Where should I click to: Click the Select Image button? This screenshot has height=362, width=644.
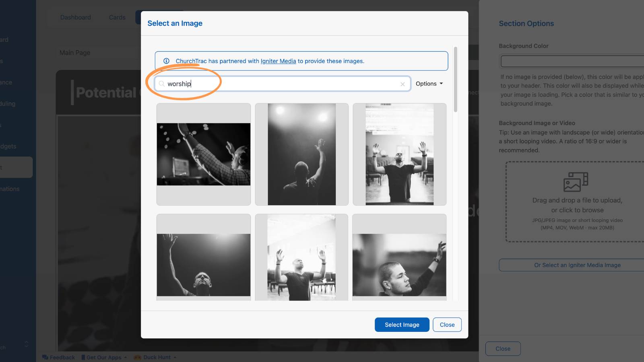tap(402, 325)
